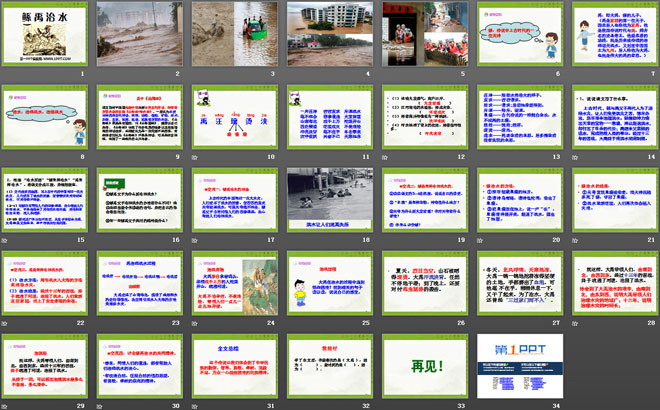Screen dimensions: 660x410
Task: Select slide 24 with the ancient painting
Action: (x=235, y=283)
